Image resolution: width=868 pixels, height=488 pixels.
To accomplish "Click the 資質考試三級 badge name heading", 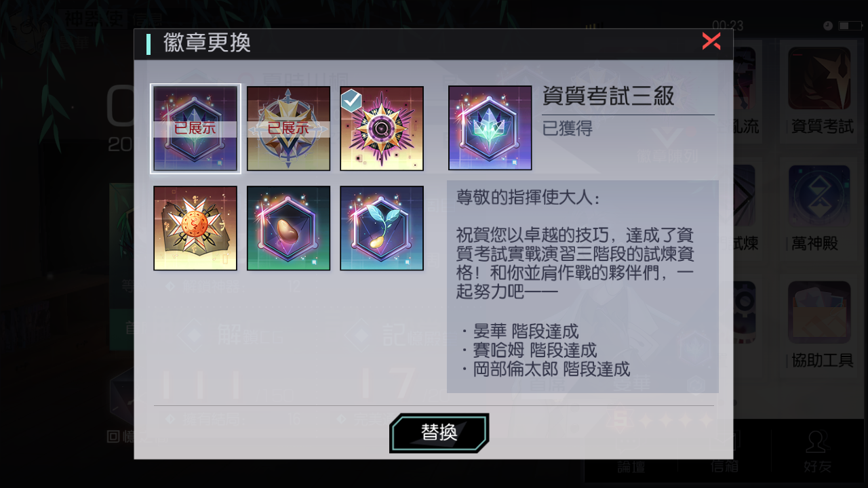I will click(x=608, y=96).
